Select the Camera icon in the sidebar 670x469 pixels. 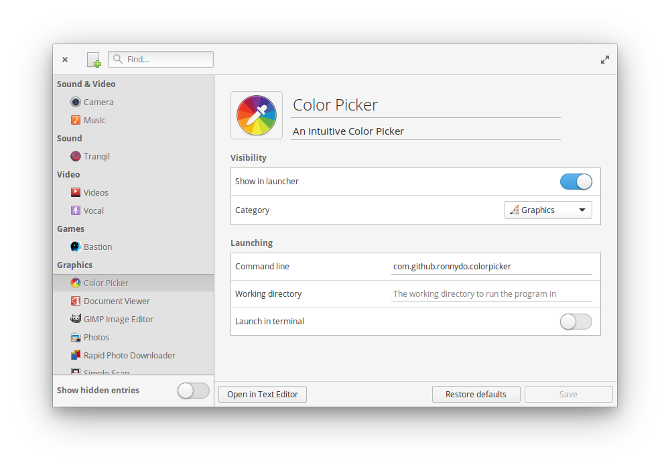[x=75, y=102]
